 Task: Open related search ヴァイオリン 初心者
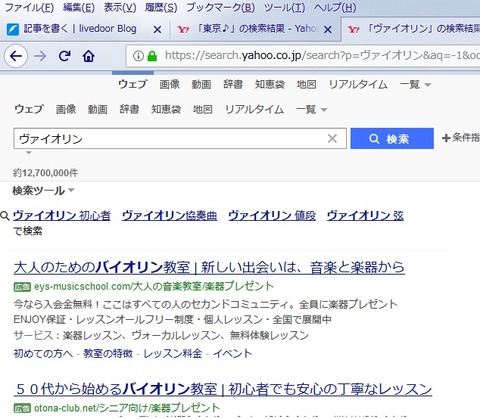62,216
